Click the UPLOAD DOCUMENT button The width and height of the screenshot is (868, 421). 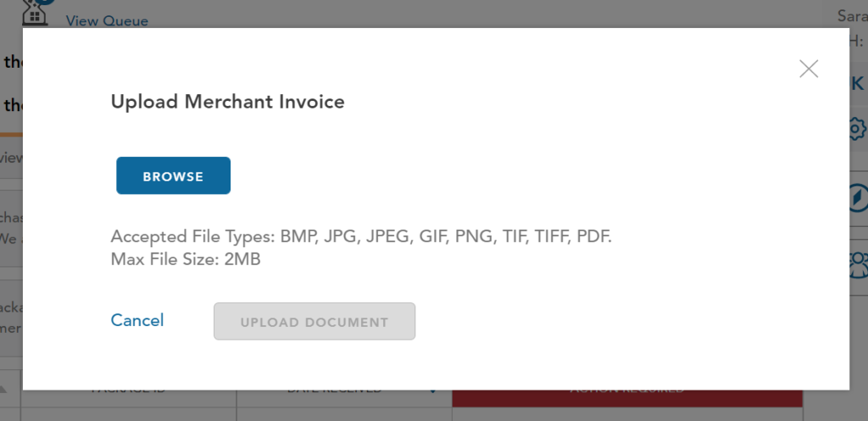[314, 321]
